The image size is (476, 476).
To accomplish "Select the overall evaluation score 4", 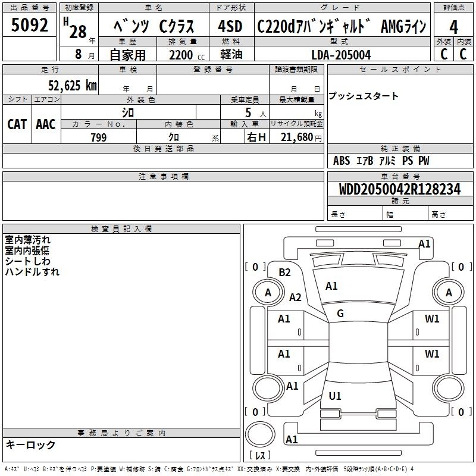I will click(x=453, y=27).
